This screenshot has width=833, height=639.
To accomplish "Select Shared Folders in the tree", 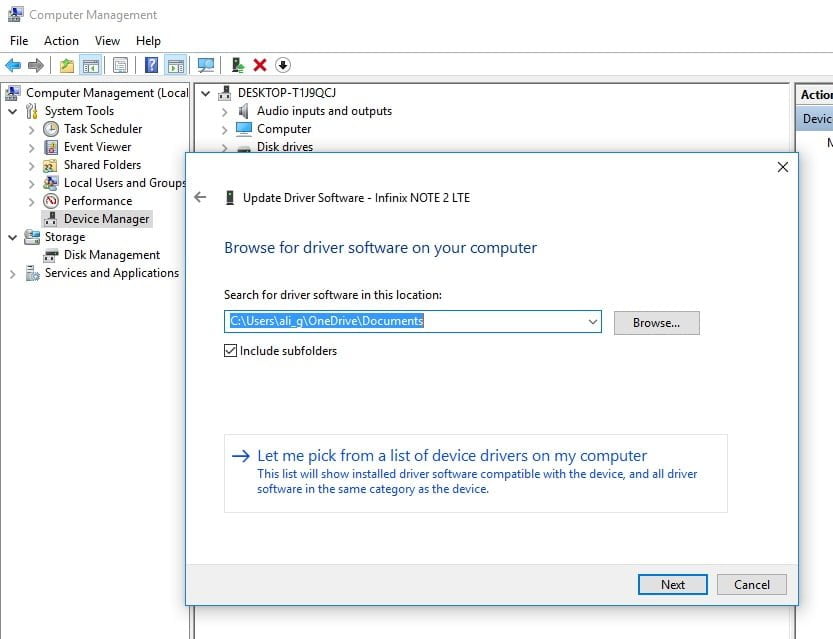I will point(103,165).
